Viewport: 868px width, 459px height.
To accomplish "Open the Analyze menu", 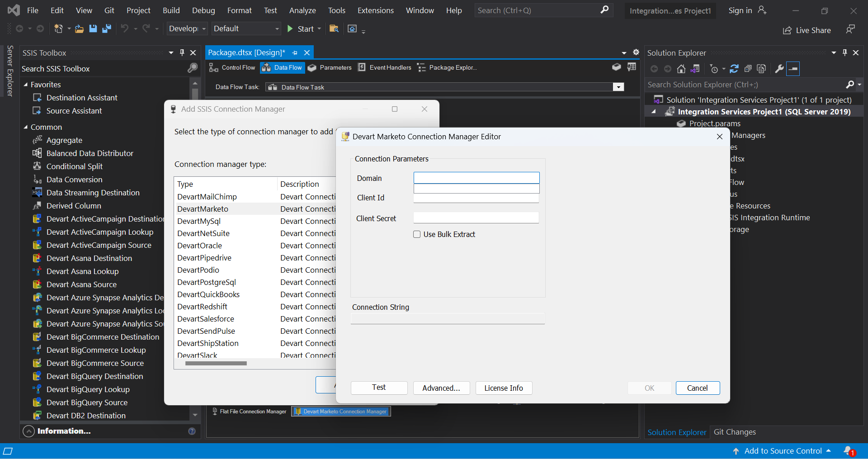I will click(x=302, y=10).
